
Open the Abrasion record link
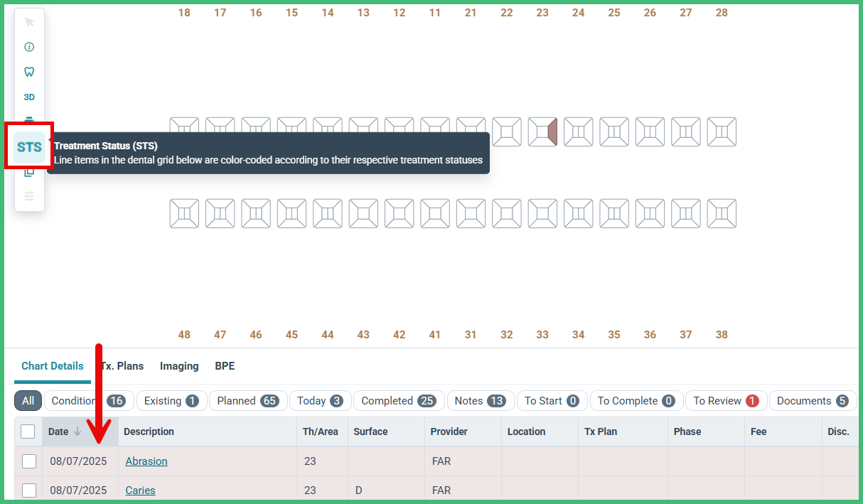coord(146,461)
